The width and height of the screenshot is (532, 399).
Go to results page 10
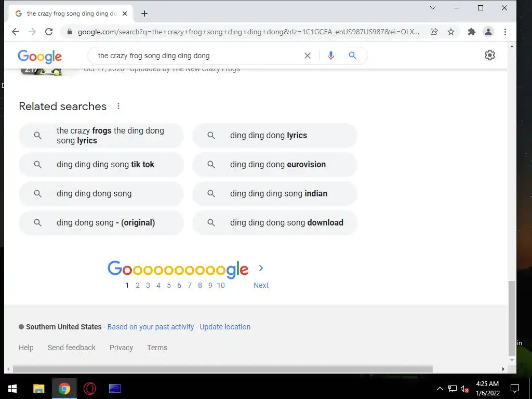[221, 285]
